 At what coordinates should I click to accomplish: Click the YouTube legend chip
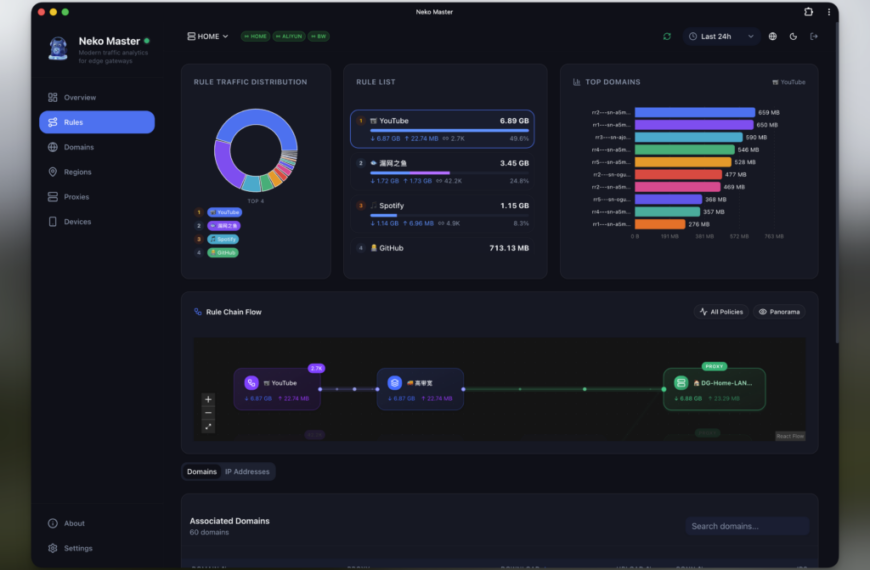tap(224, 213)
